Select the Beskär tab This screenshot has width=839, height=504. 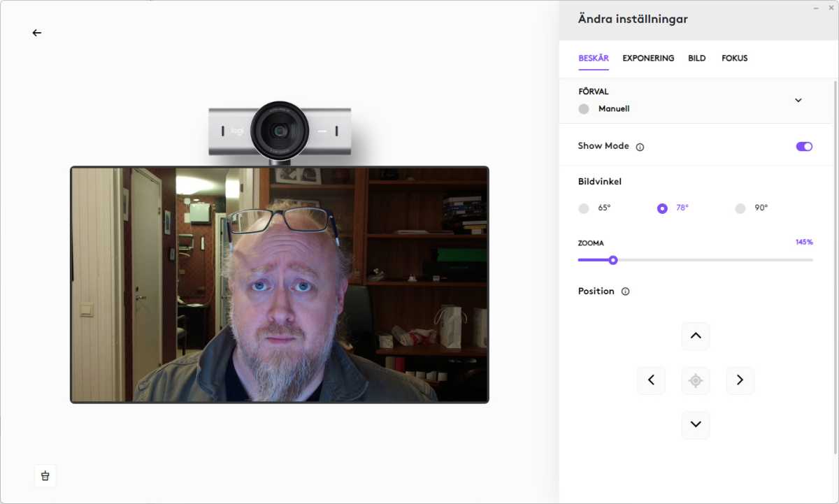[594, 59]
